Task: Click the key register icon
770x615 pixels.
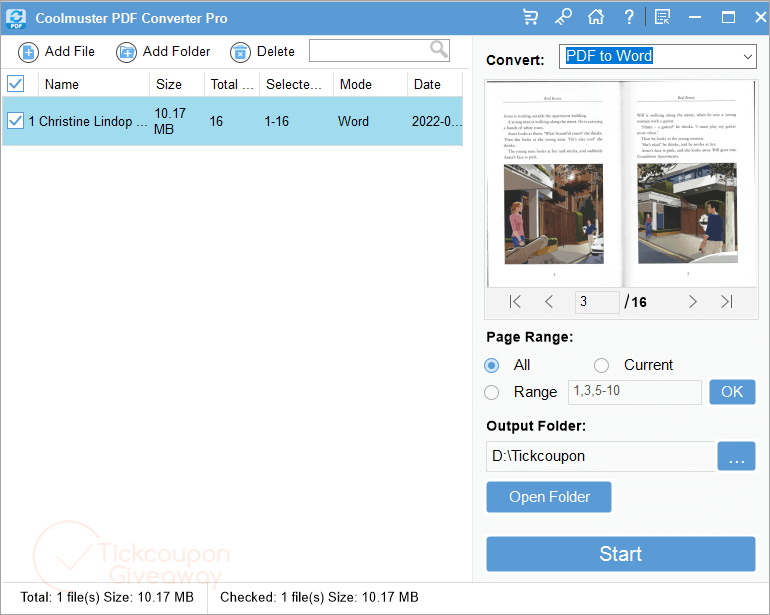Action: (563, 17)
